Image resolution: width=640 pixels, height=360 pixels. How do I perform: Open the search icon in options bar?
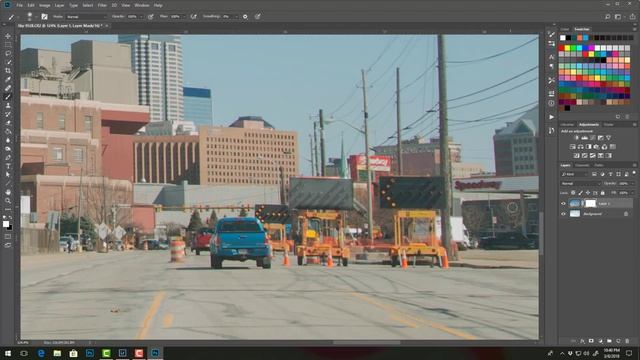(608, 17)
